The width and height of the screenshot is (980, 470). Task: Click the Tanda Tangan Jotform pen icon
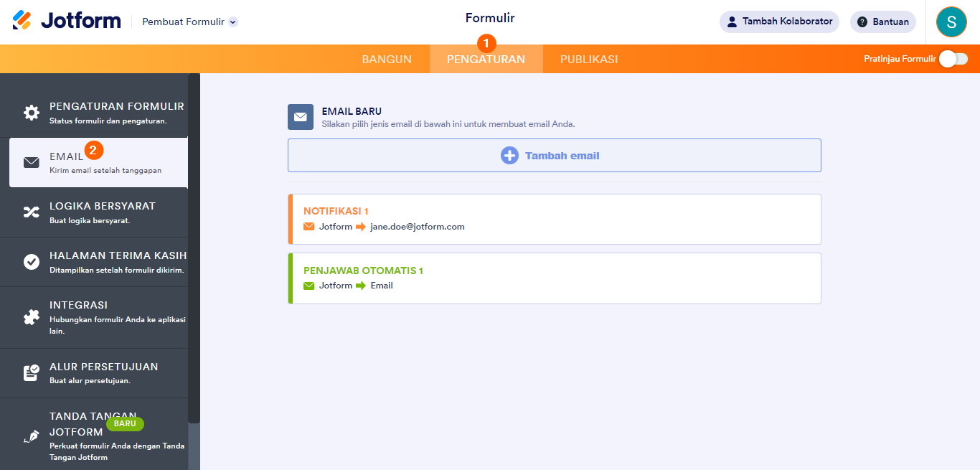(32, 436)
